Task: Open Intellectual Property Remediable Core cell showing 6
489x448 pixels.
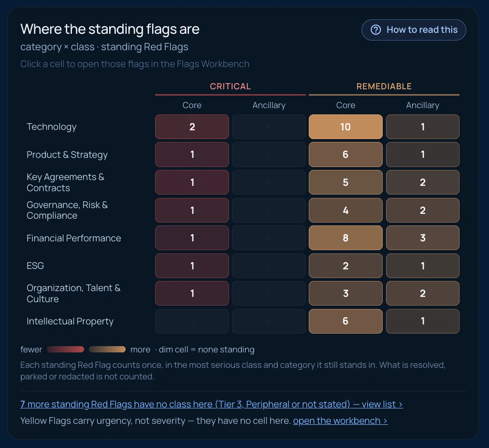Action: [x=345, y=321]
